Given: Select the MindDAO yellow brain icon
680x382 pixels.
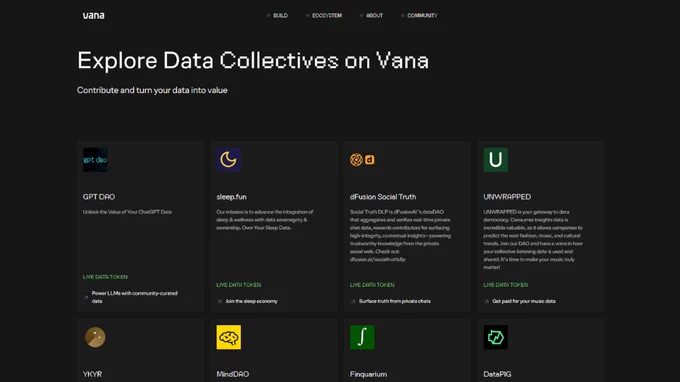Looking at the screenshot, I should pyautogui.click(x=229, y=337).
